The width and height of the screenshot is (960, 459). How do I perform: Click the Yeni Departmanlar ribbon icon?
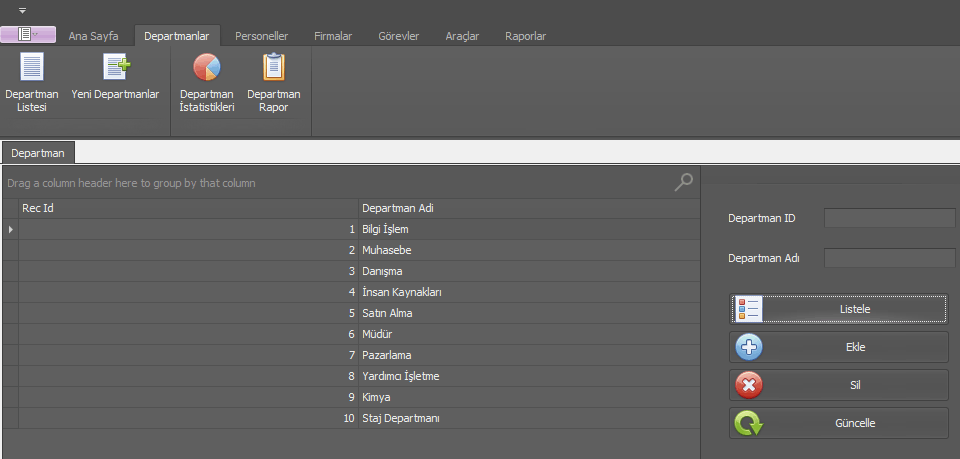(x=116, y=67)
